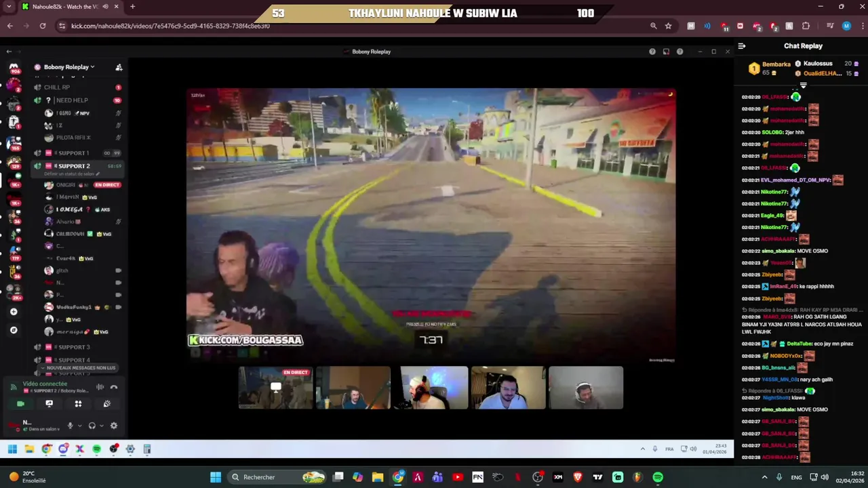Mute the Nahoule82k tab audio icon
The image size is (868, 488).
click(105, 7)
